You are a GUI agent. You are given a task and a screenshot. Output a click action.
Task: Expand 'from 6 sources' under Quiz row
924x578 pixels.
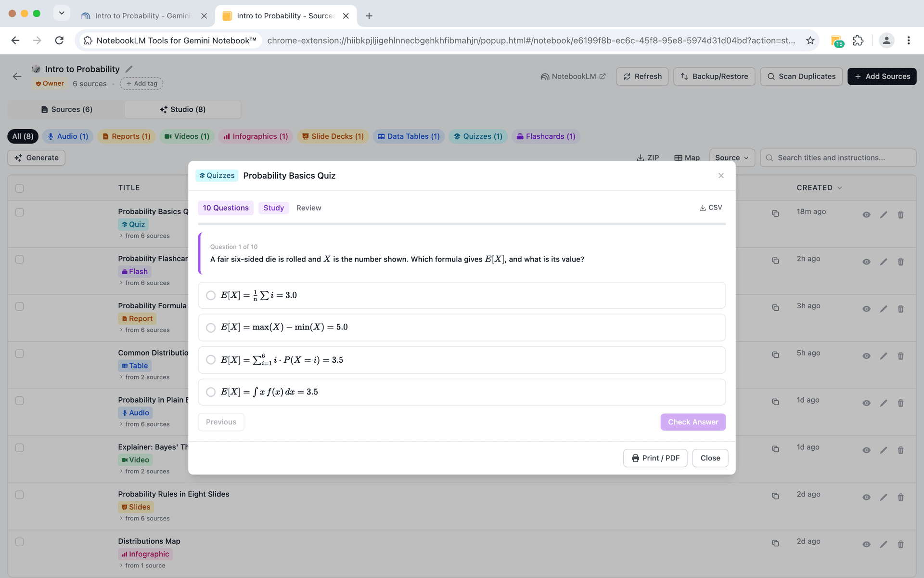pos(144,236)
